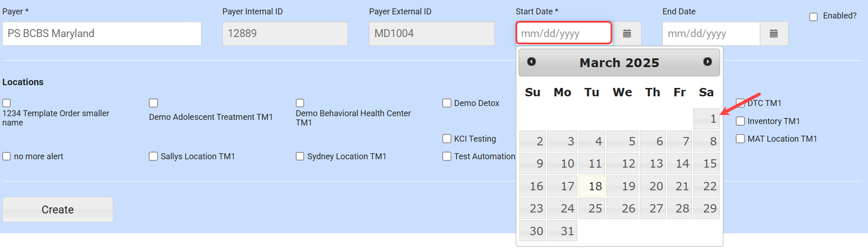Image resolution: width=868 pixels, height=250 pixels.
Task: Select March 10 on the calendar
Action: point(562,164)
